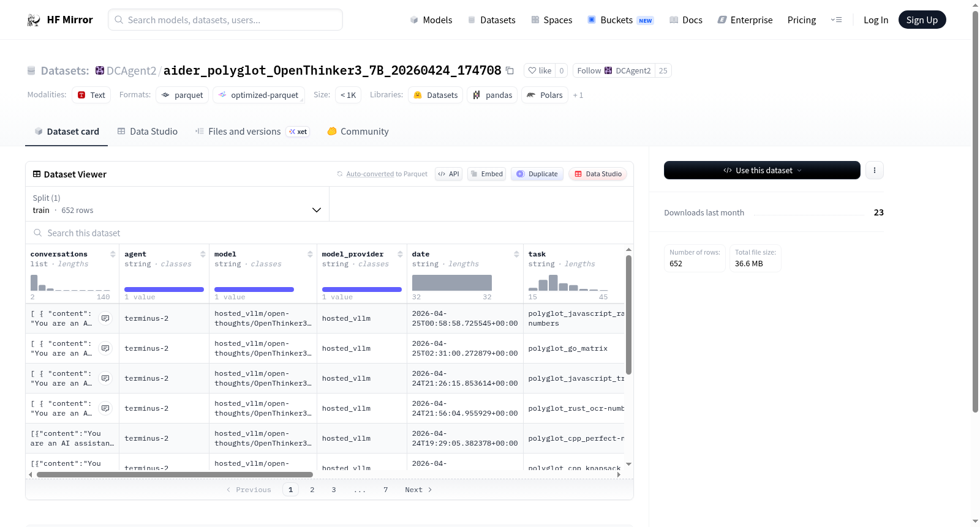Click the like heart button
The image size is (980, 527).
pos(540,70)
